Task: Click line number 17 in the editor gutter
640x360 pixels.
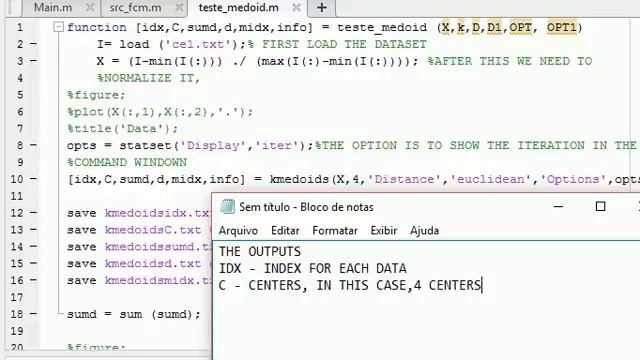Action: click(x=17, y=297)
